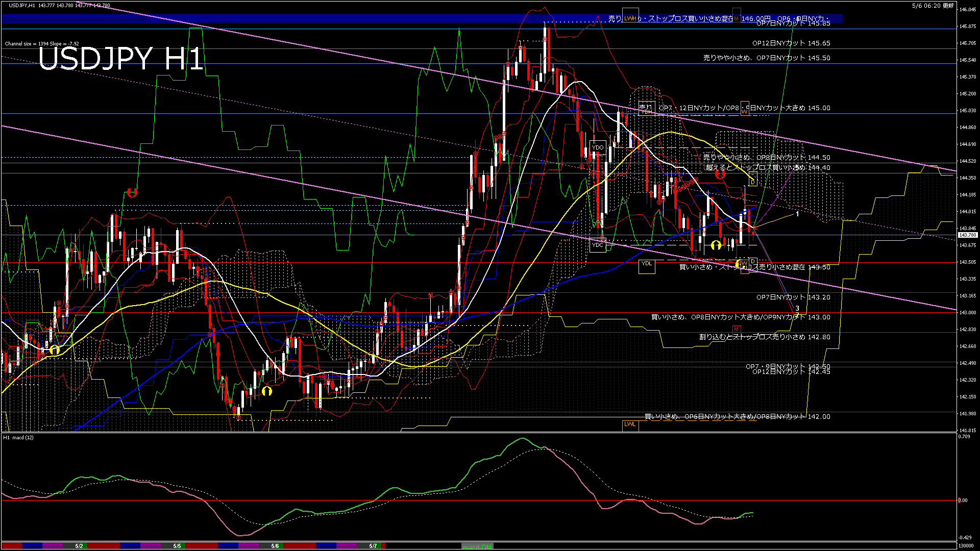This screenshot has height=551, width=980.
Task: Click the red M marker near 146.00
Action: coord(736,18)
